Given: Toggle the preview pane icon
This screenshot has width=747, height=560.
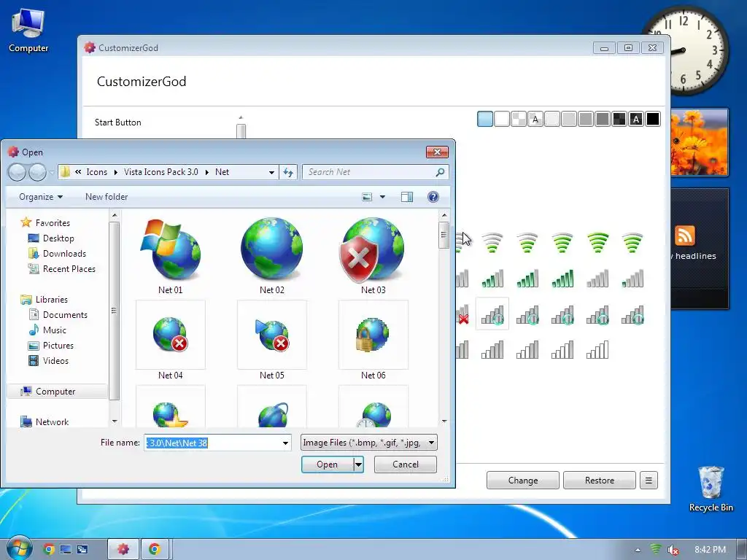Looking at the screenshot, I should 407,197.
